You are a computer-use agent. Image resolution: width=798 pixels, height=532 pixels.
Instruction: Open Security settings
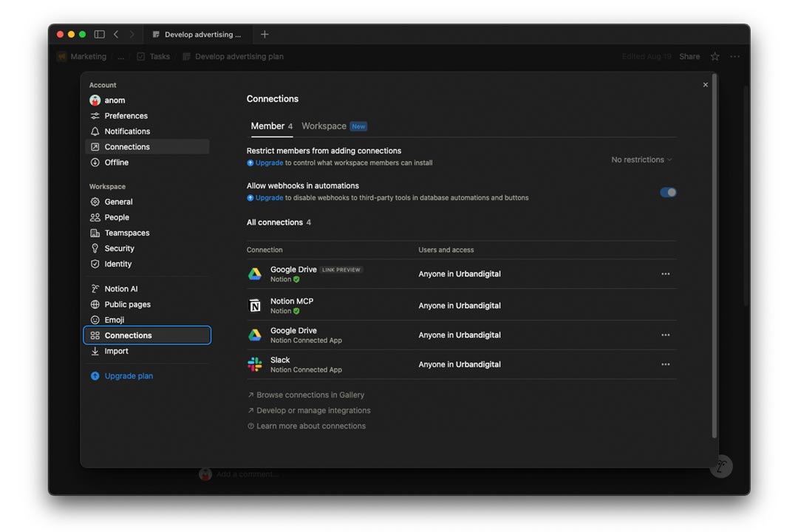147,248
